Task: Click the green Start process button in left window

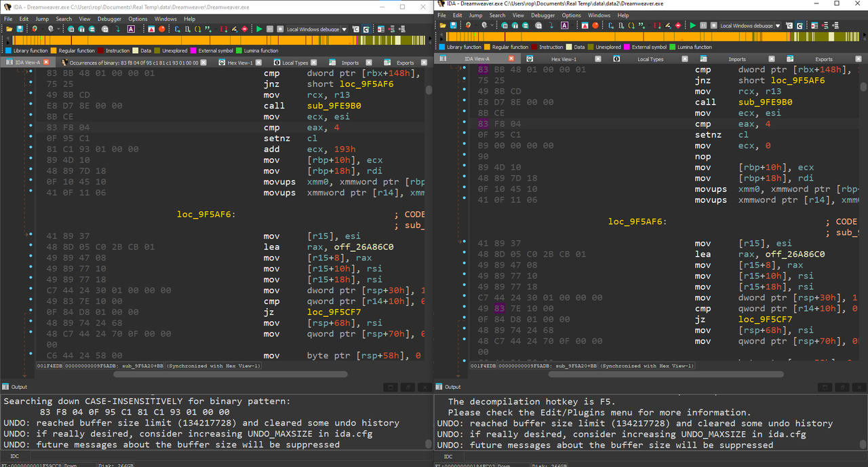Action: [260, 29]
